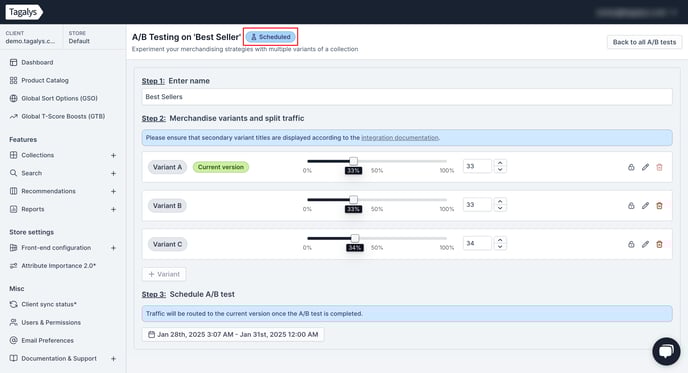Screen dimensions: 688x373
Task: Click Variant A traffic slider handle
Action: coord(353,161)
